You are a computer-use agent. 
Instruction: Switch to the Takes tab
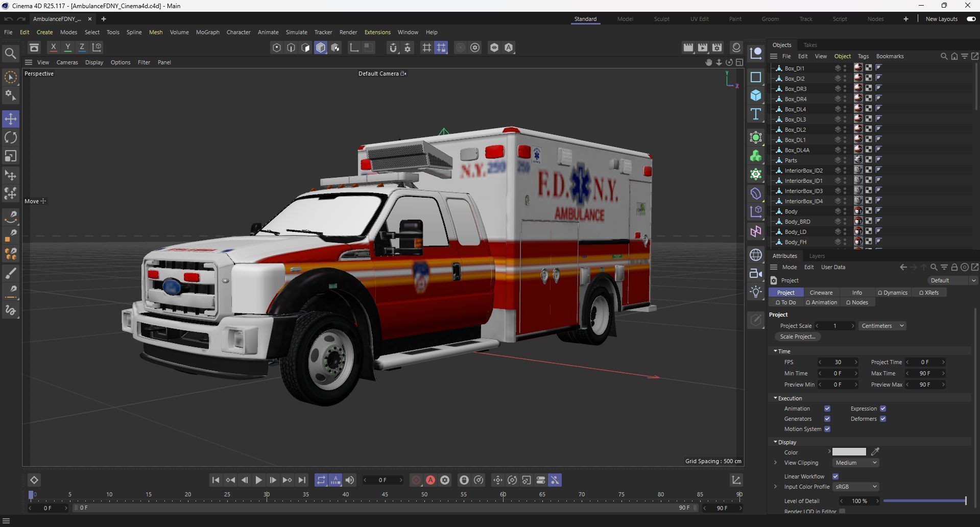click(810, 45)
